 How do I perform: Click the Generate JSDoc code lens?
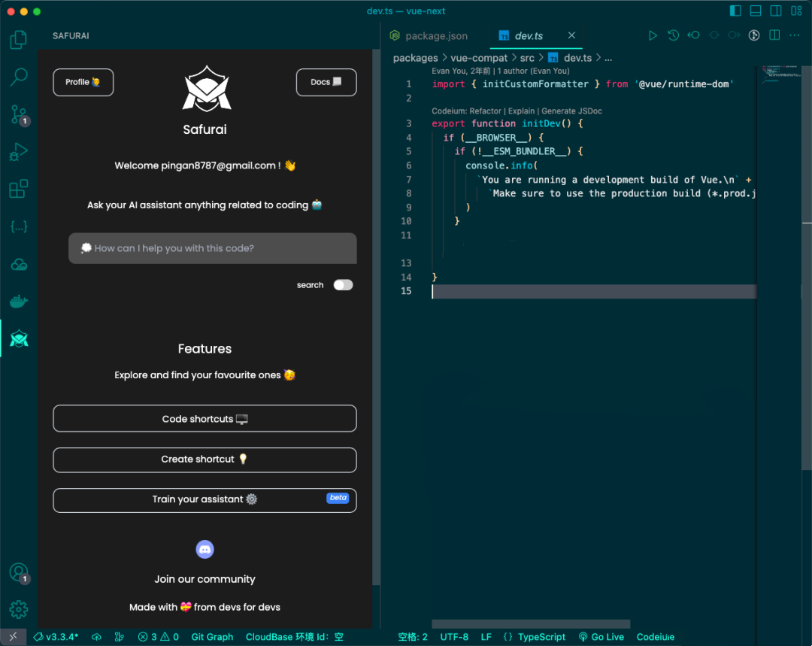tap(571, 111)
